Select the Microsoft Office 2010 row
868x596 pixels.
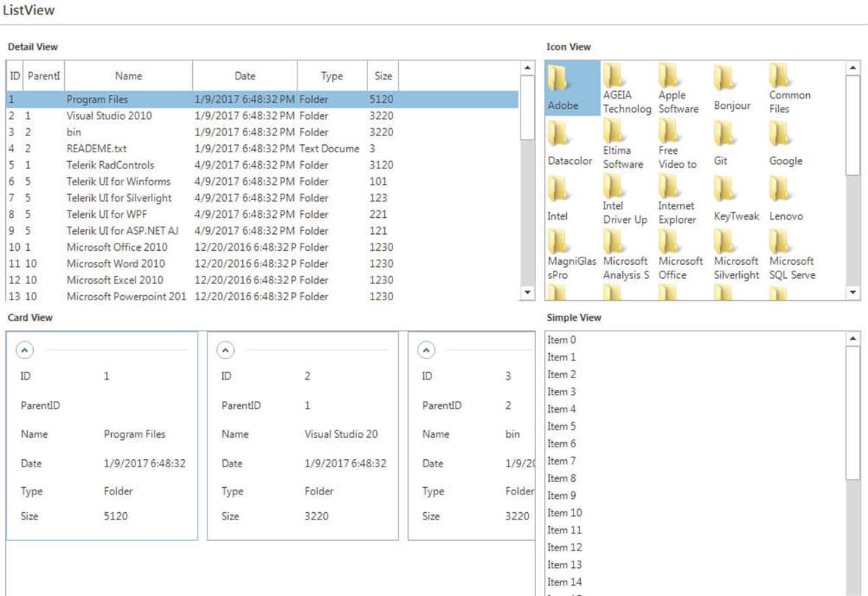click(x=262, y=246)
